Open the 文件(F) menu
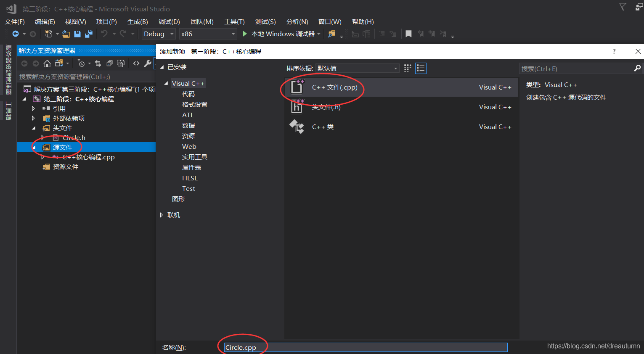 tap(15, 22)
